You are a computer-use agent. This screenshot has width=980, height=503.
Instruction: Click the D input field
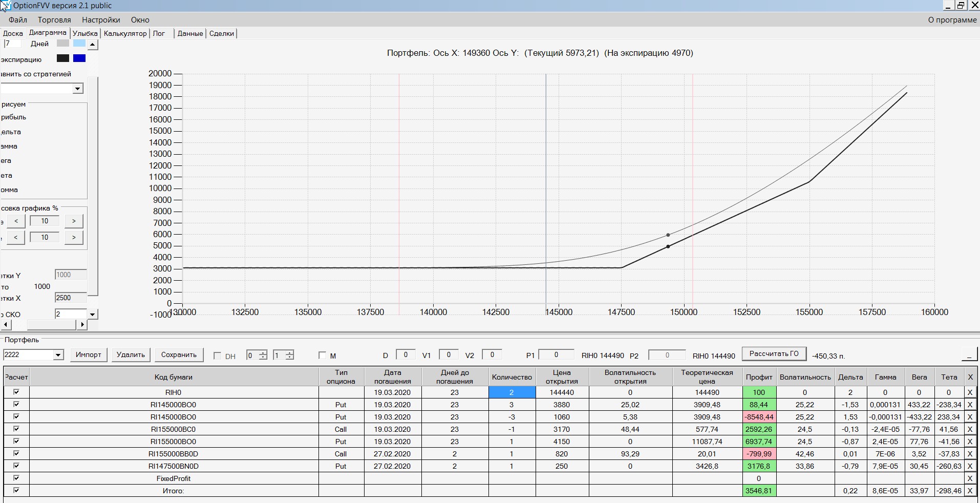[x=406, y=354]
